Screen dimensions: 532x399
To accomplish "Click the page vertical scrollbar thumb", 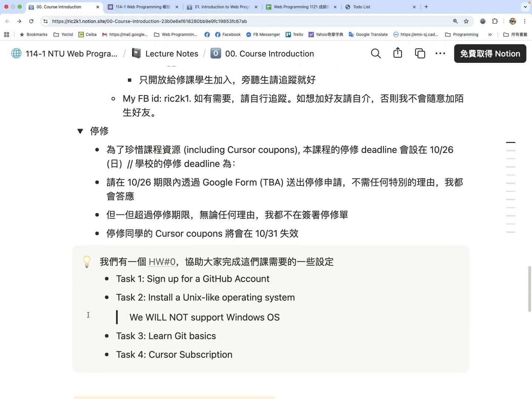I will [x=529, y=289].
